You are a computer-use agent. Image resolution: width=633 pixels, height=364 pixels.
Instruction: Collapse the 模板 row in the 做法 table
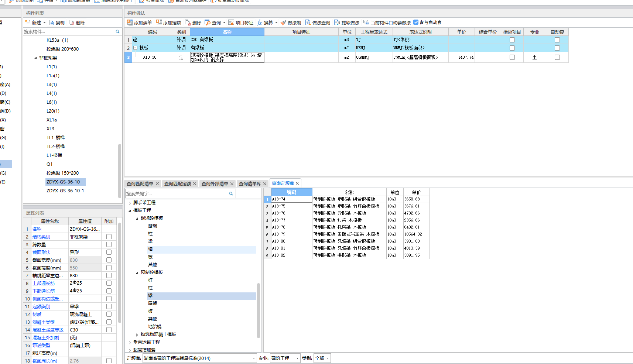click(136, 48)
